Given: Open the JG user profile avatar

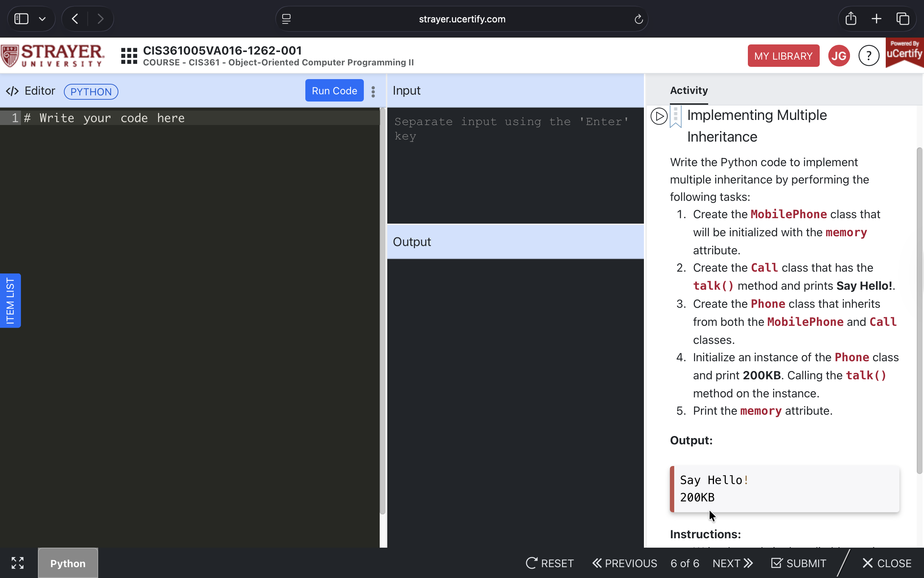Looking at the screenshot, I should click(x=839, y=56).
